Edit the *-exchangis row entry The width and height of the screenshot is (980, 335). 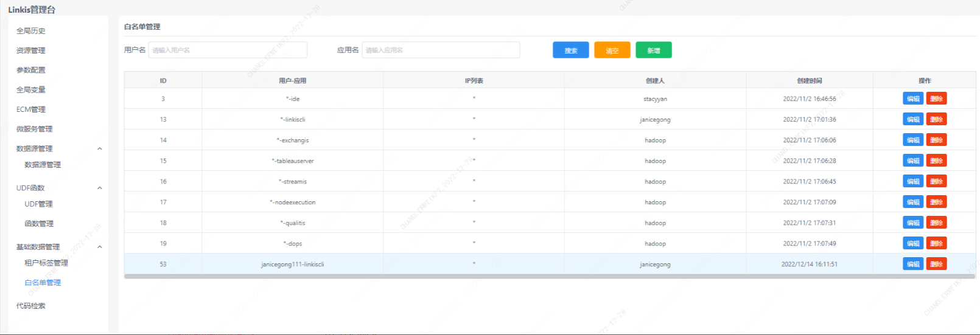tap(912, 140)
